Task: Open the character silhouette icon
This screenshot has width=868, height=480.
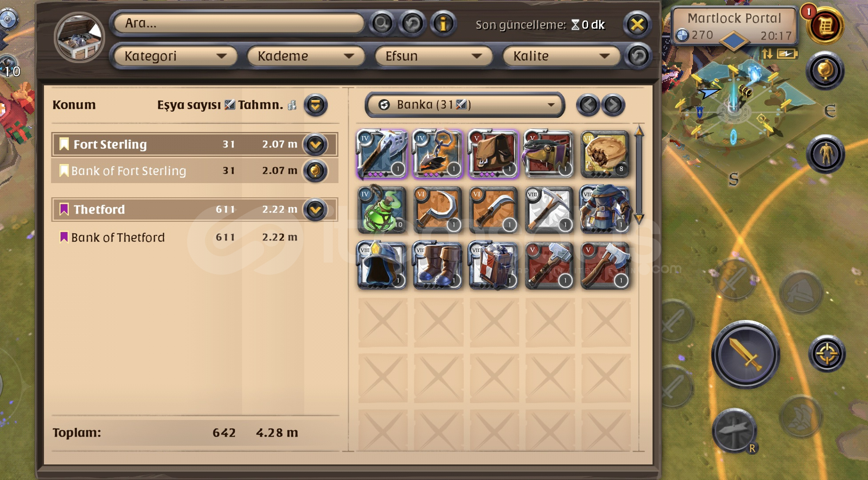Action: pyautogui.click(x=825, y=154)
